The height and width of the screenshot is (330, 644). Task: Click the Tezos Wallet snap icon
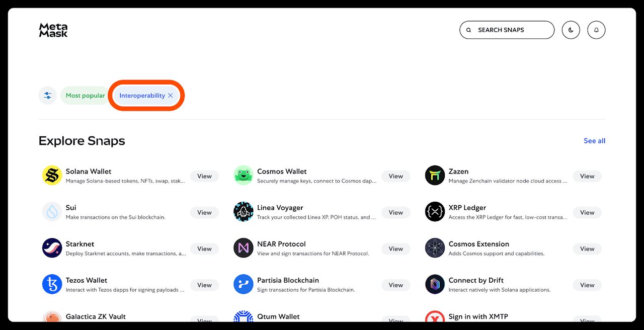52,284
